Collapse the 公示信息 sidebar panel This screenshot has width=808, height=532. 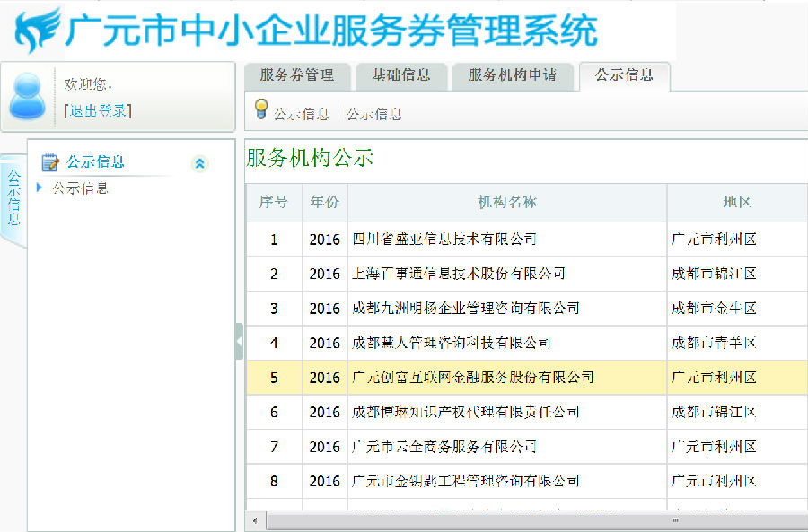[199, 163]
